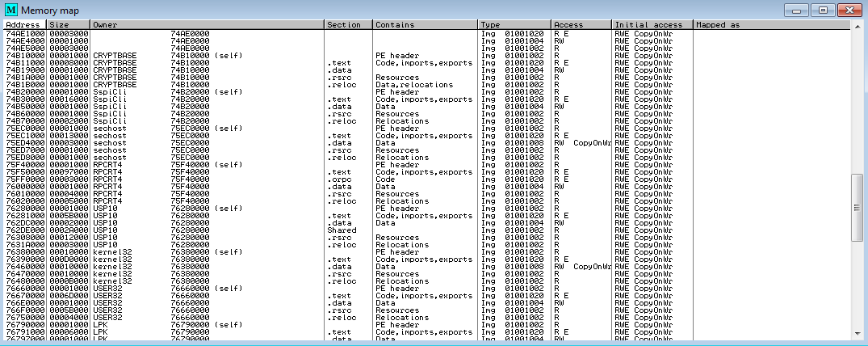Image resolution: width=868 pixels, height=346 pixels.
Task: Select the USP10 .rsrc row 76308000
Action: 427,238
